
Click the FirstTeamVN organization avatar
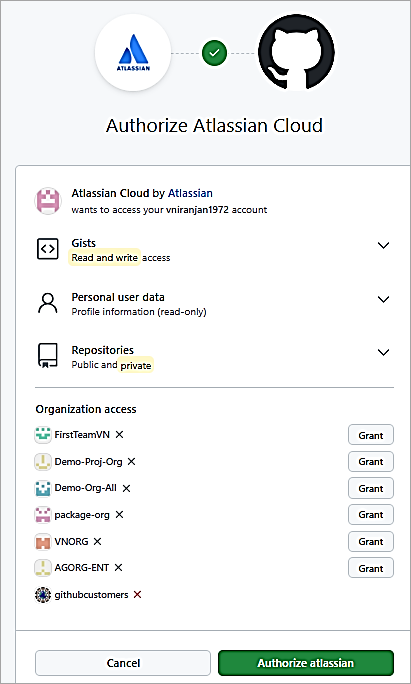pyautogui.click(x=43, y=434)
